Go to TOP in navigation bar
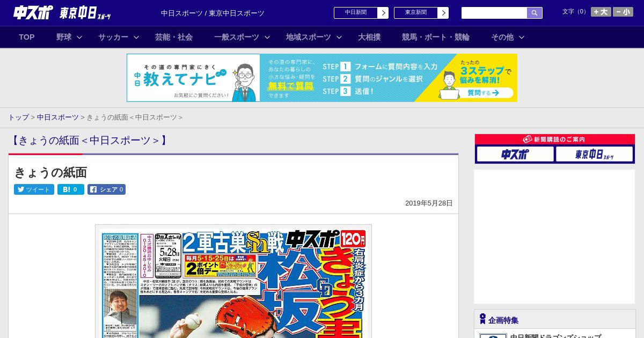This screenshot has width=644, height=338. 27,37
